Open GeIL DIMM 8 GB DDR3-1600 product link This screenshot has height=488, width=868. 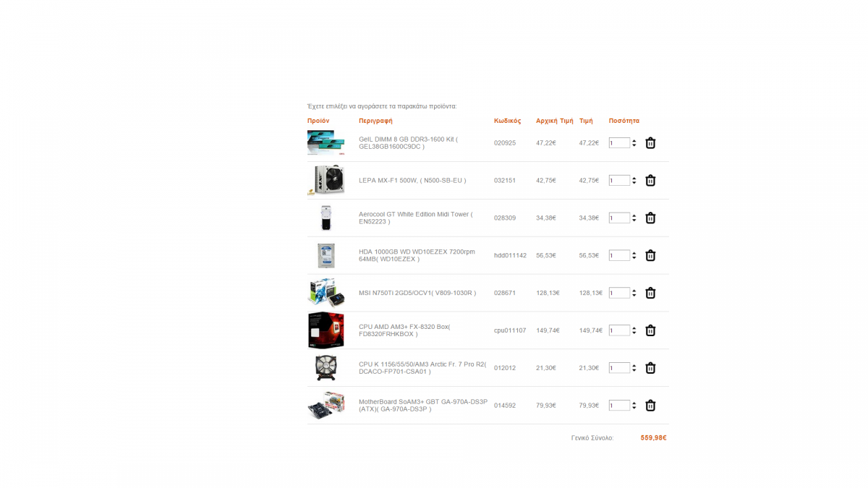point(408,142)
